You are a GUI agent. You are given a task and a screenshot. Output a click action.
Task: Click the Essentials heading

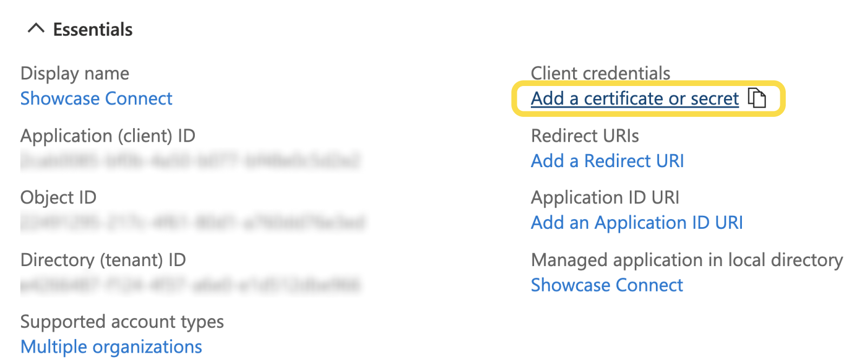92,29
